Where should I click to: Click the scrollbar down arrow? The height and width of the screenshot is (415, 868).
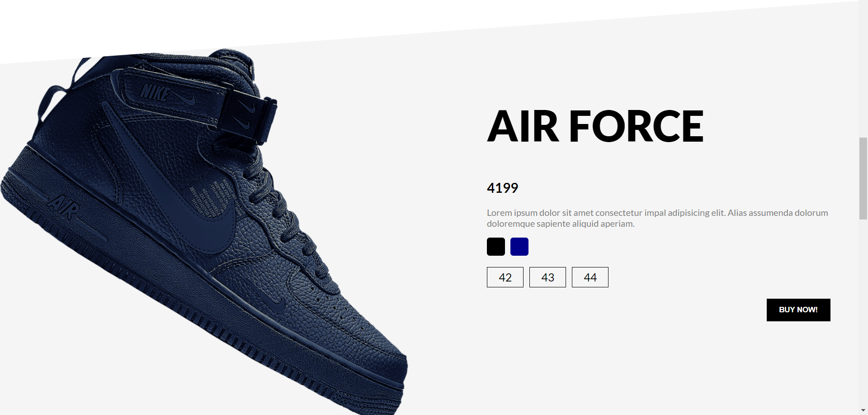click(x=863, y=410)
